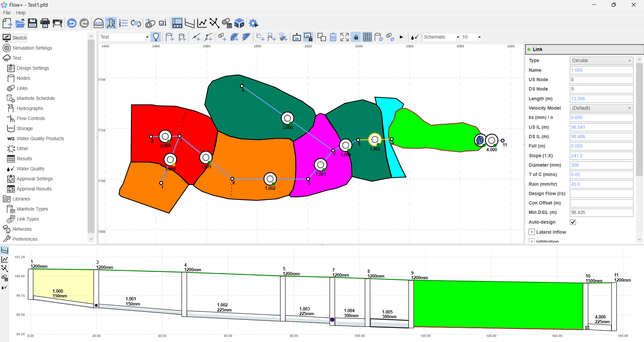Viewport: 644px width, 342px height.
Task: Open Manhole Schedule in the sidebar
Action: coord(36,98)
